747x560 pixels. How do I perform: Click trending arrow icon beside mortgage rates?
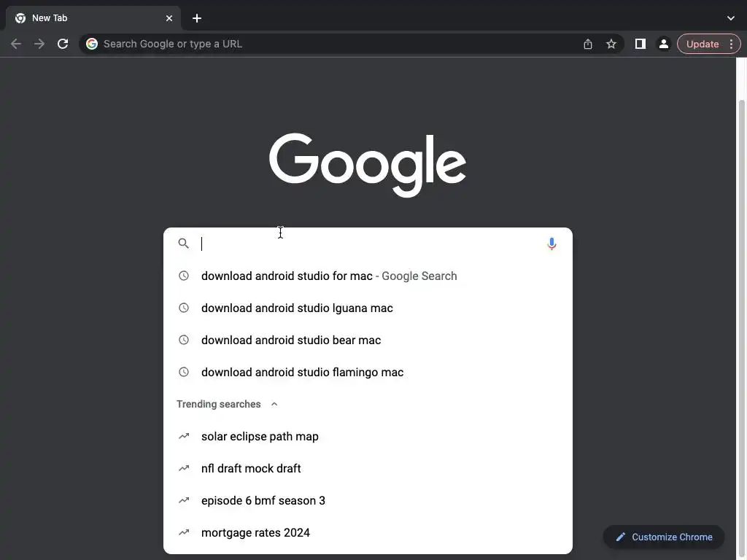tap(183, 532)
